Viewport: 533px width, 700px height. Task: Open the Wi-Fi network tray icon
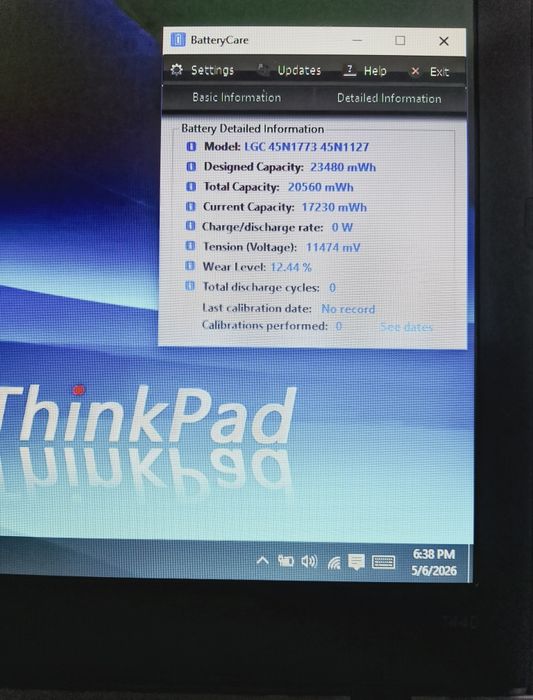click(333, 563)
